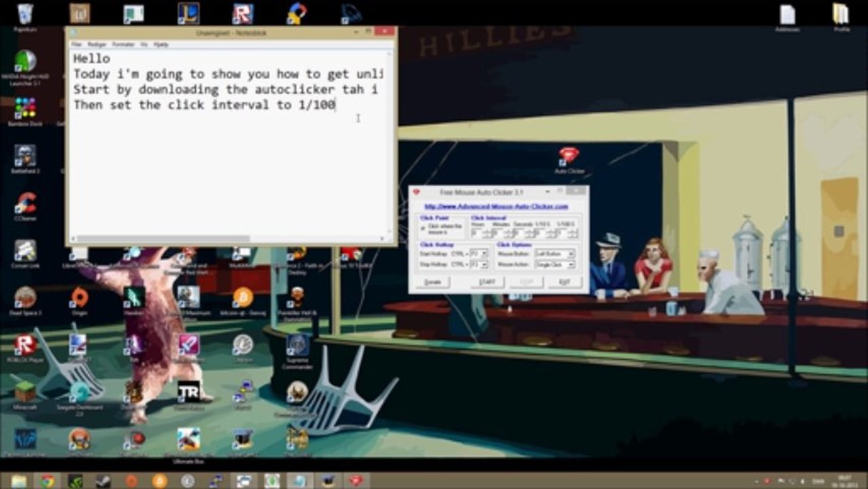Click the STOP button in Auto Clicker
Screen dimensions: 868x489
pyautogui.click(x=526, y=282)
